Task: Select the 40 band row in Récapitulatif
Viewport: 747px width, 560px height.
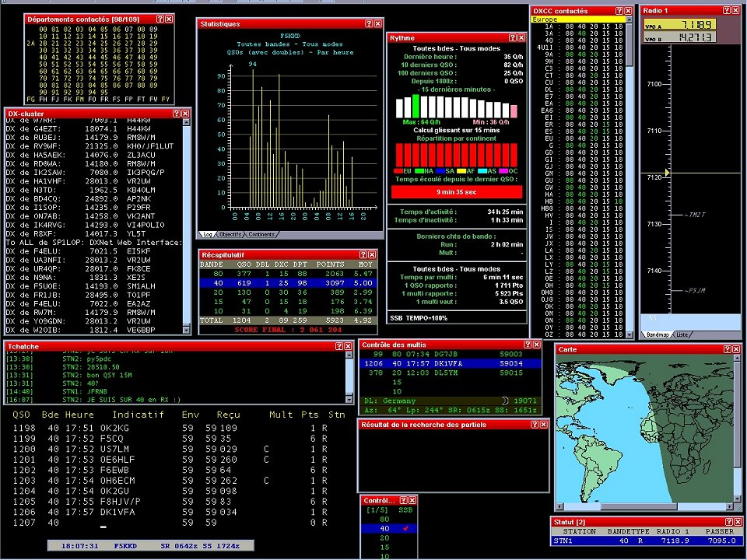Action: click(288, 285)
